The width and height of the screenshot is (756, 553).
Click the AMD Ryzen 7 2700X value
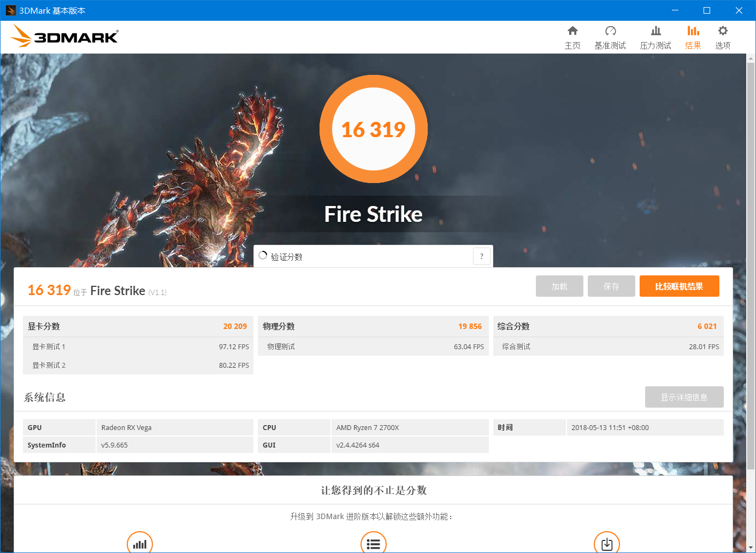click(368, 427)
